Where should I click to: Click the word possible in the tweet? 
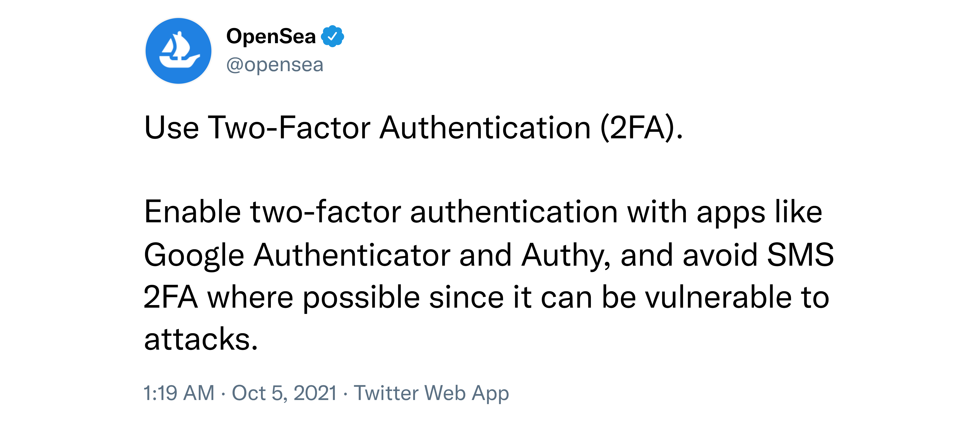361,297
